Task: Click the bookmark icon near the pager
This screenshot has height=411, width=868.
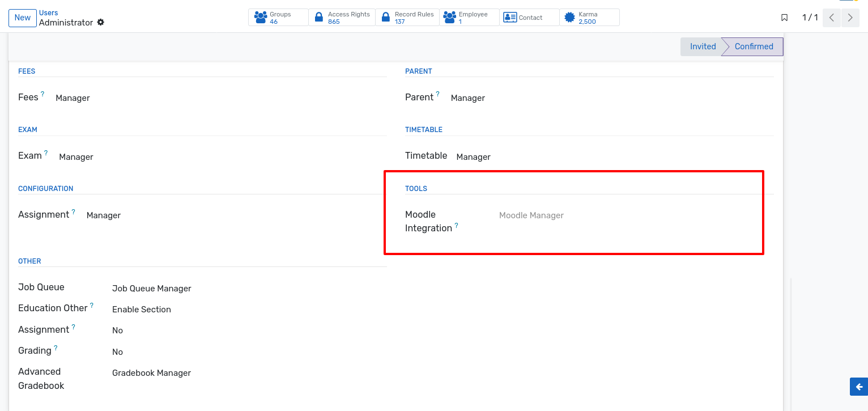Action: pos(785,18)
